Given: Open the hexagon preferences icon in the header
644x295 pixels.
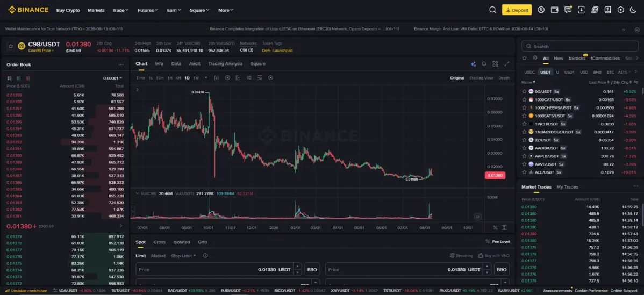Looking at the screenshot, I should (x=620, y=10).
